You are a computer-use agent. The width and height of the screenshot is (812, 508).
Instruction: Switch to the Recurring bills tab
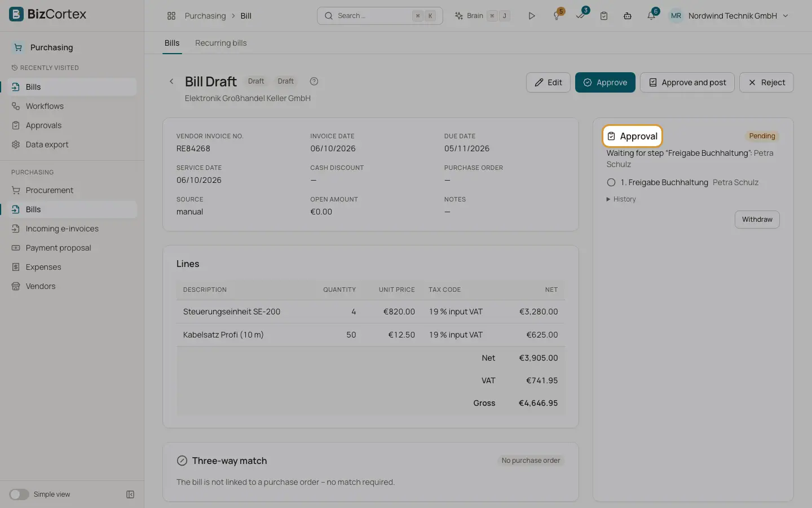pos(220,43)
